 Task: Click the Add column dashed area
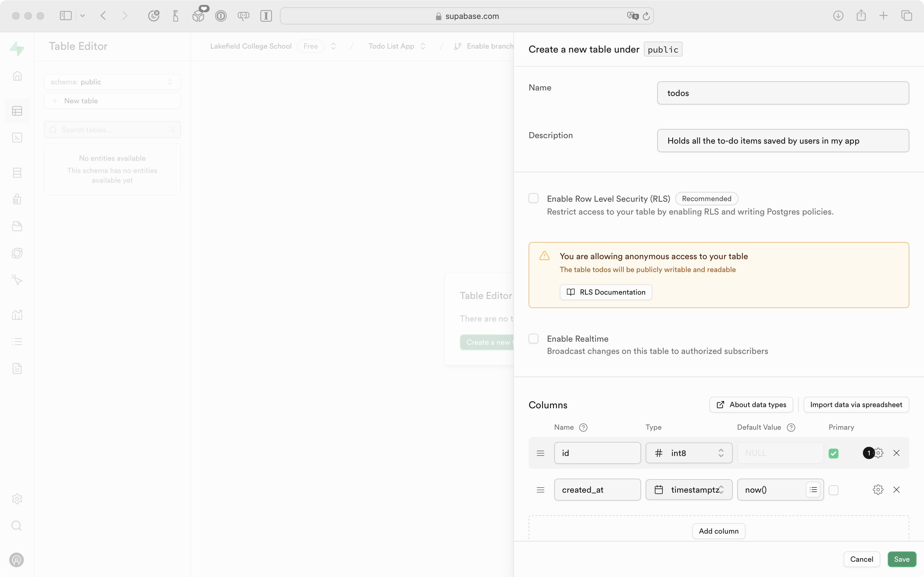718,531
